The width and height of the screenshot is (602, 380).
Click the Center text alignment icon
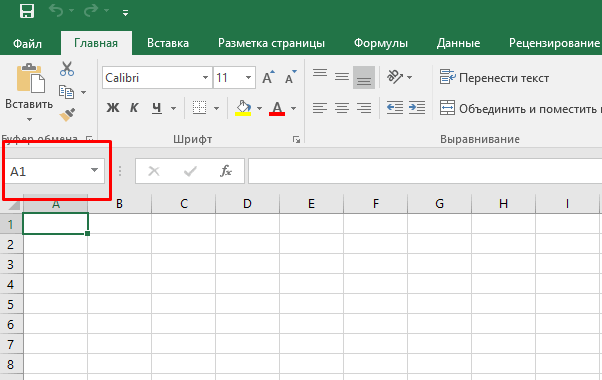pos(342,108)
